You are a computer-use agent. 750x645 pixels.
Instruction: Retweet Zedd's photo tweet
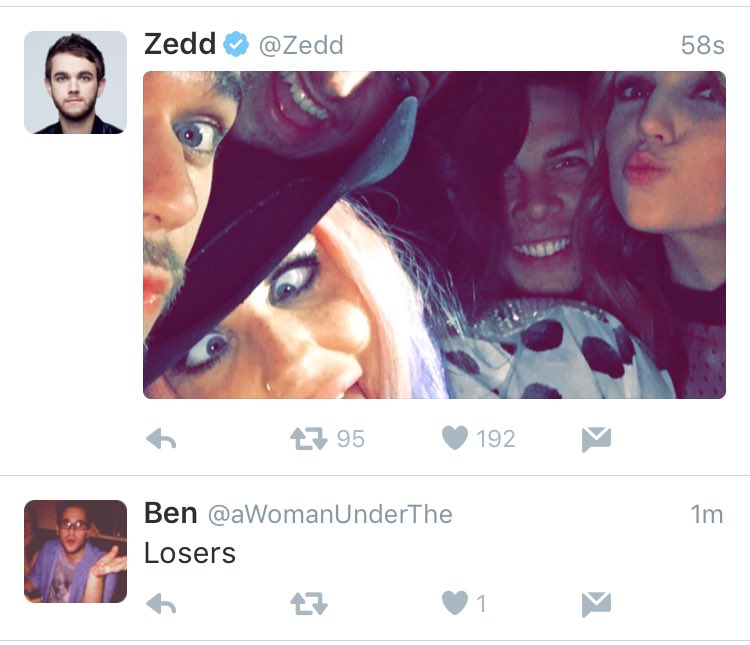click(309, 439)
